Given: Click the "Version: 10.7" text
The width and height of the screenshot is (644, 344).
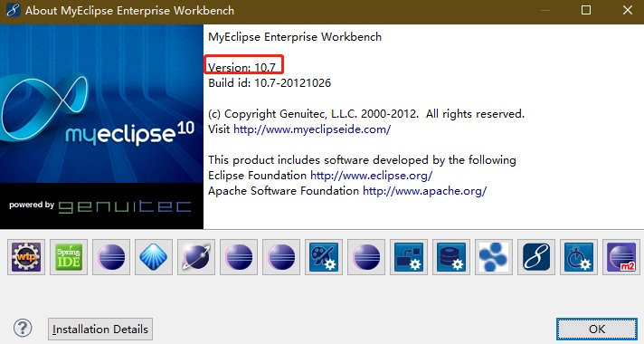Looking at the screenshot, I should [x=241, y=67].
